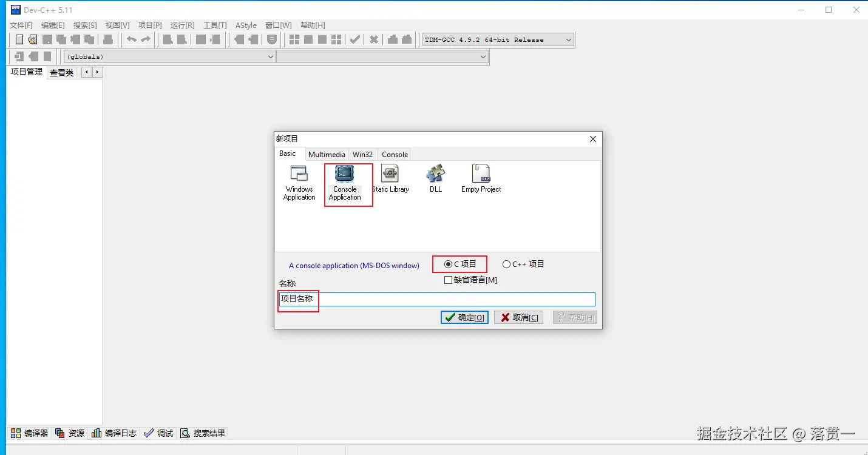This screenshot has height=455, width=868.
Task: Click the 取消[C] cancel button
Action: coord(519,317)
